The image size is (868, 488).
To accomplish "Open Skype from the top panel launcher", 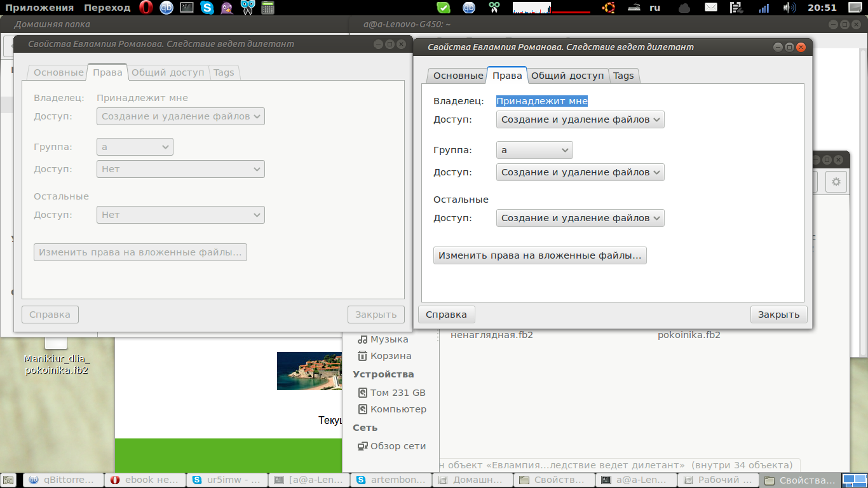I will (207, 8).
